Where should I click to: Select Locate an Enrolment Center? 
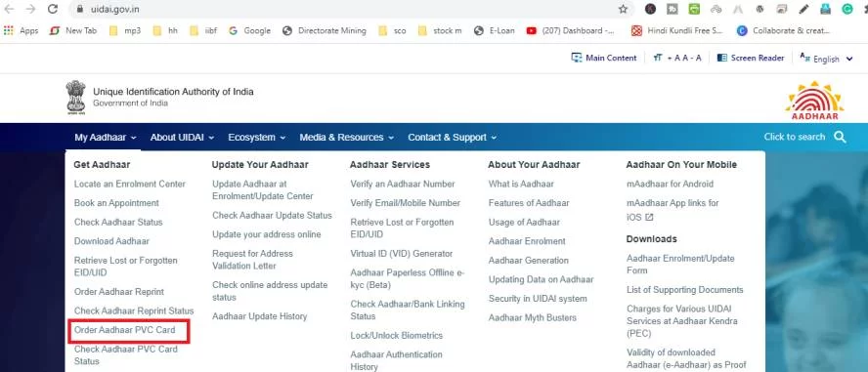130,185
